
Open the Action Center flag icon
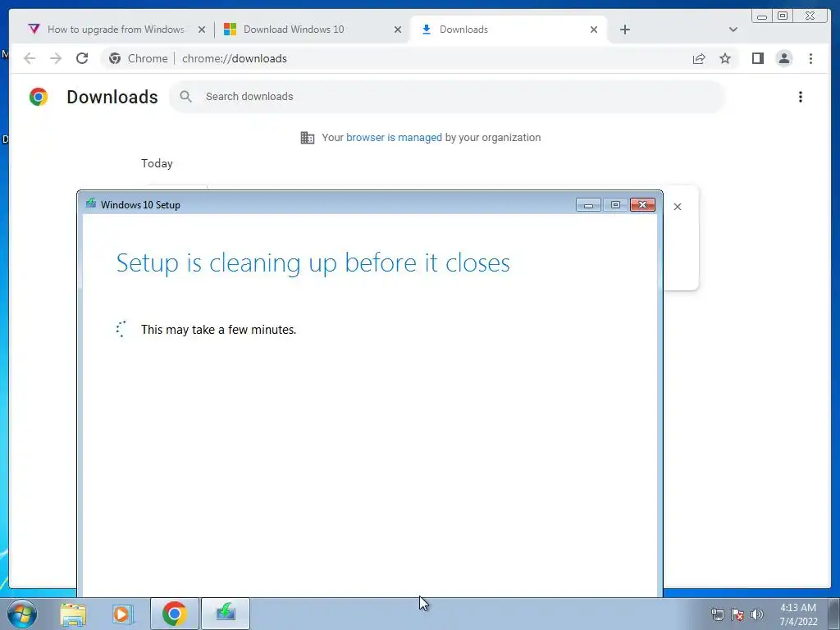[737, 614]
